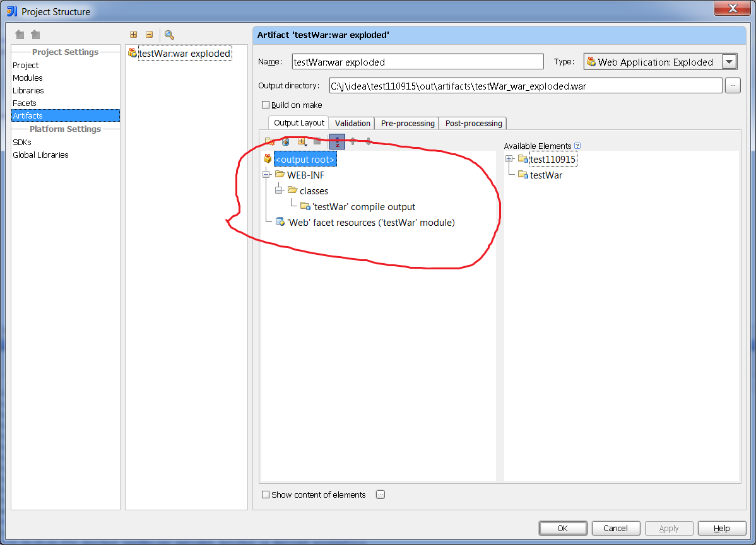Open Available Elements help icon

pos(577,146)
